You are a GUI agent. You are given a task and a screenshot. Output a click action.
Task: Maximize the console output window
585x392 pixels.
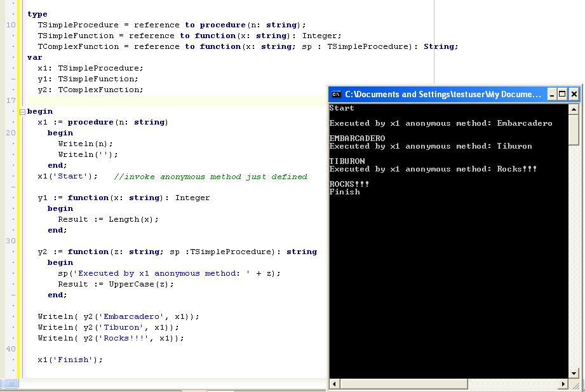click(x=563, y=94)
